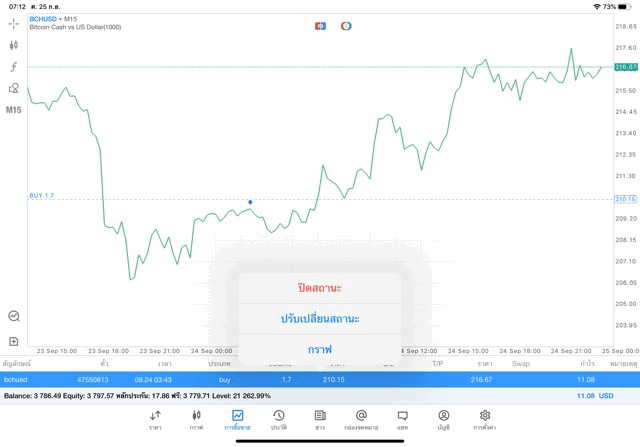The image size is (640, 447).
Task: Open the แชท chat tab
Action: tap(402, 419)
